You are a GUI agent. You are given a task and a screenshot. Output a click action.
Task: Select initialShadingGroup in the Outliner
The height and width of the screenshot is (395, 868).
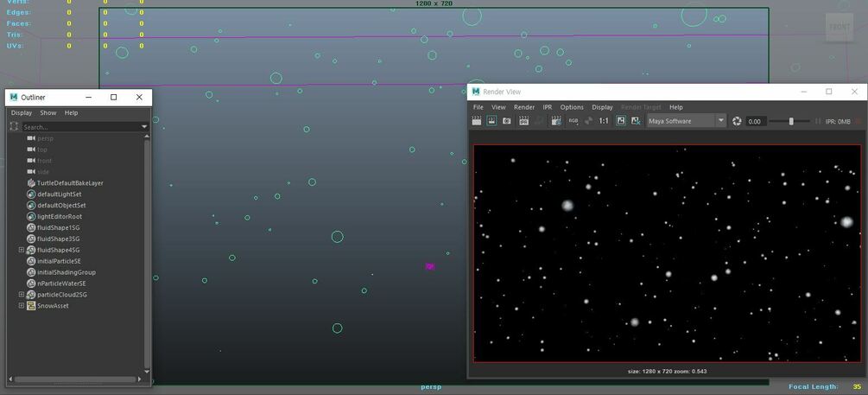coord(67,272)
